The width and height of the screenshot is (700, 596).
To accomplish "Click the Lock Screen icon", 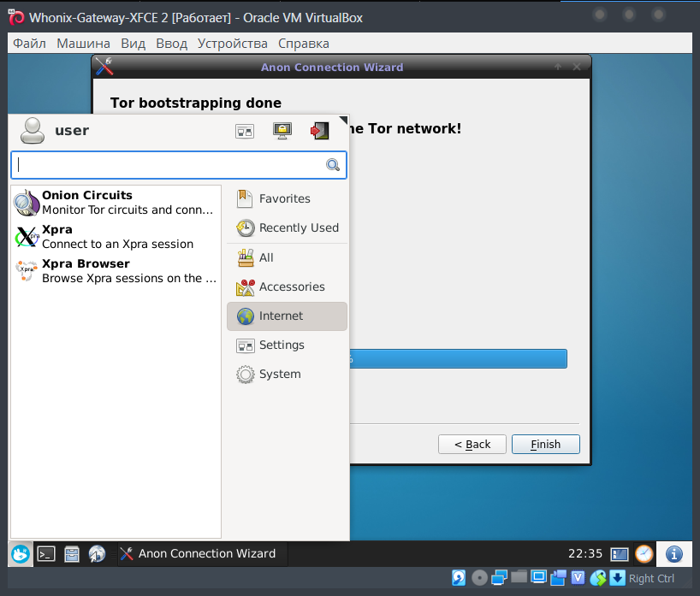I will 282,131.
